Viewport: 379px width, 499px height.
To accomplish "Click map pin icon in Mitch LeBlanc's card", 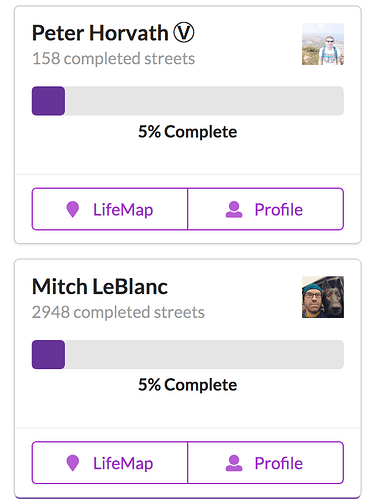I will (x=73, y=463).
